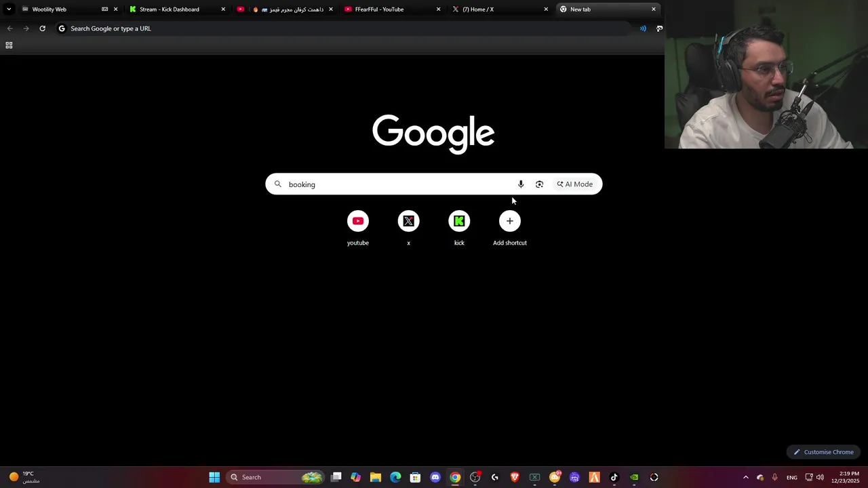Click the Chrome taskbar icon
This screenshot has height=488, width=868.
pos(455,477)
